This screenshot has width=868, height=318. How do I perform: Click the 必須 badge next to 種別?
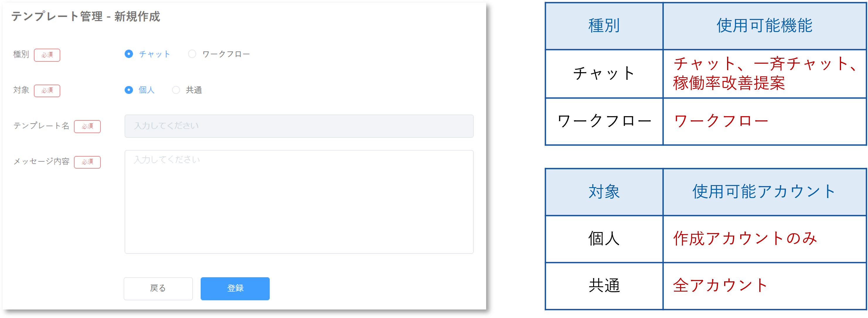click(x=47, y=55)
